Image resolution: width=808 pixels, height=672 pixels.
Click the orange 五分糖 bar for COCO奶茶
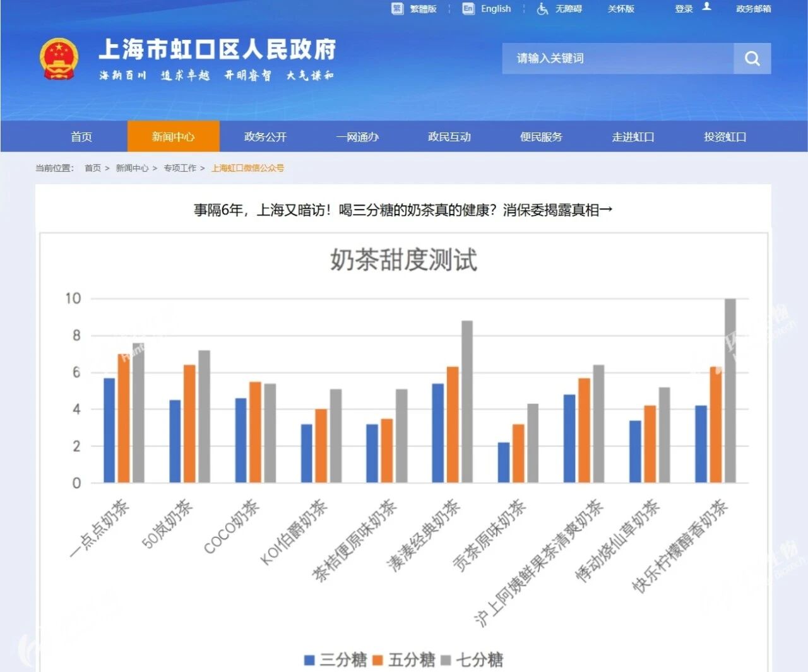(255, 432)
